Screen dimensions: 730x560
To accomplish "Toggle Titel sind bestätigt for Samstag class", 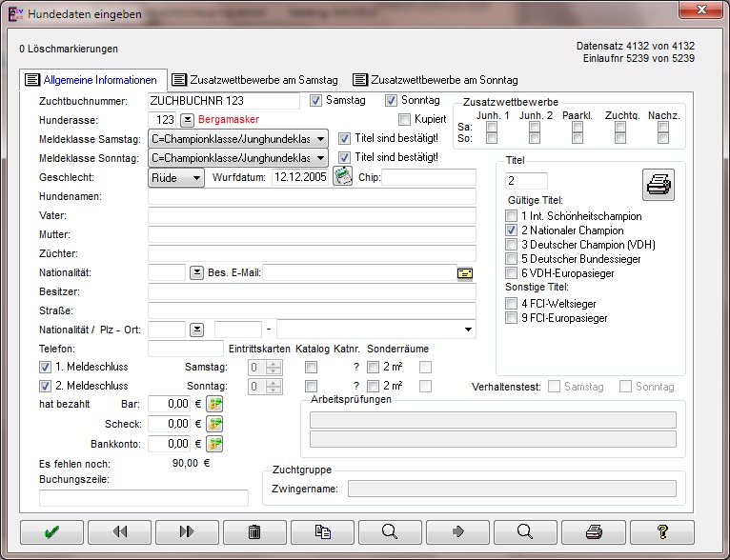I will (344, 138).
